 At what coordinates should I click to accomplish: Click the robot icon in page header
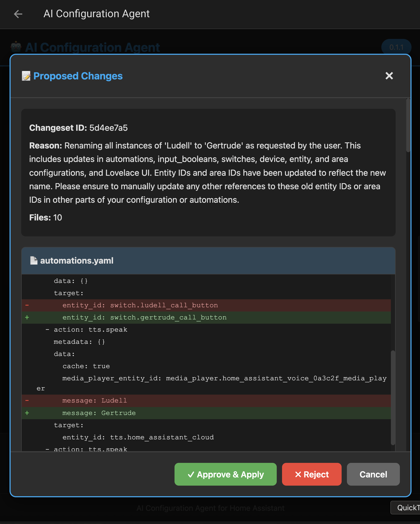(16, 47)
